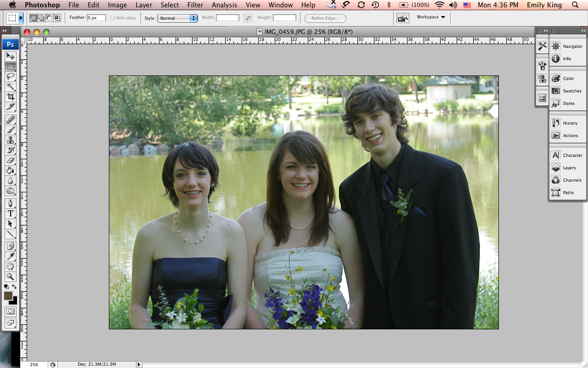This screenshot has width=588, height=368.
Task: Toggle Quick Mask mode
Action: click(x=10, y=311)
